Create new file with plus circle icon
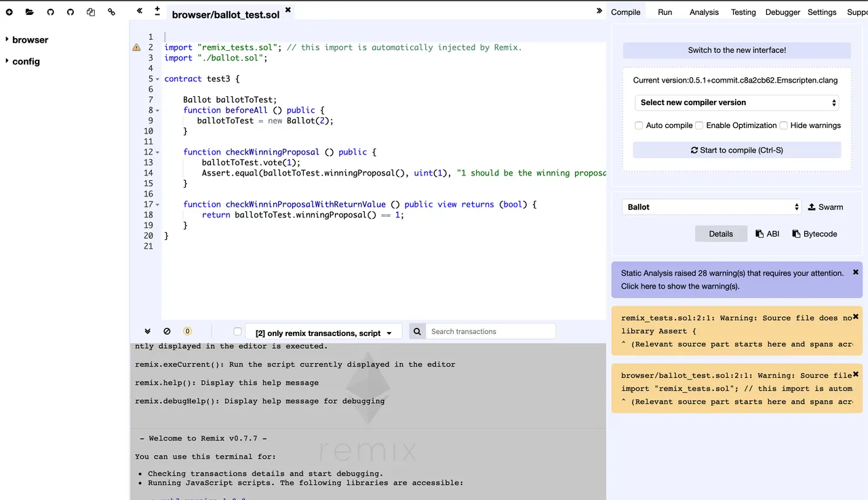This screenshot has width=868, height=500. [9, 12]
